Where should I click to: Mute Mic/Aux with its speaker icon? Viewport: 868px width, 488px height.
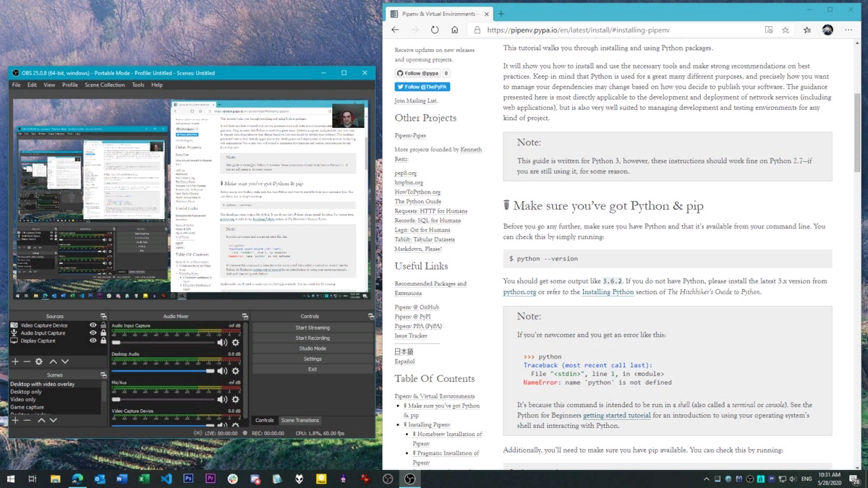pyautogui.click(x=222, y=399)
